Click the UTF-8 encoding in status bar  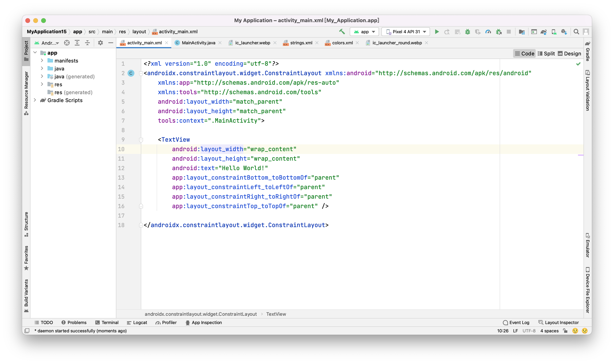pos(529,331)
